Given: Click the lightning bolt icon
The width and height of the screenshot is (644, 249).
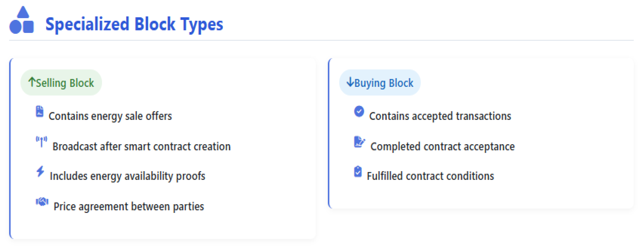Looking at the screenshot, I should tap(40, 171).
